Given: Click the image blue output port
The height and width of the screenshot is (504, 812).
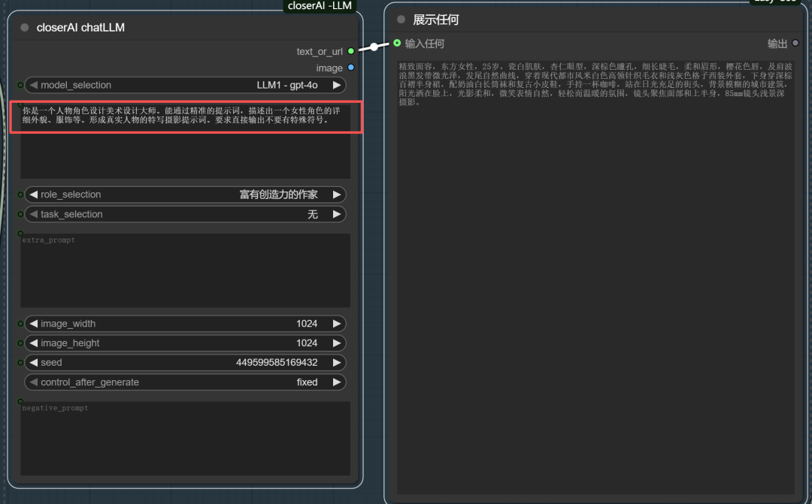Looking at the screenshot, I should 351,68.
